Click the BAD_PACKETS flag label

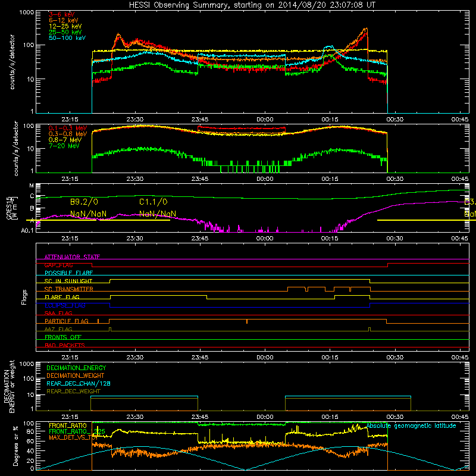(65, 345)
